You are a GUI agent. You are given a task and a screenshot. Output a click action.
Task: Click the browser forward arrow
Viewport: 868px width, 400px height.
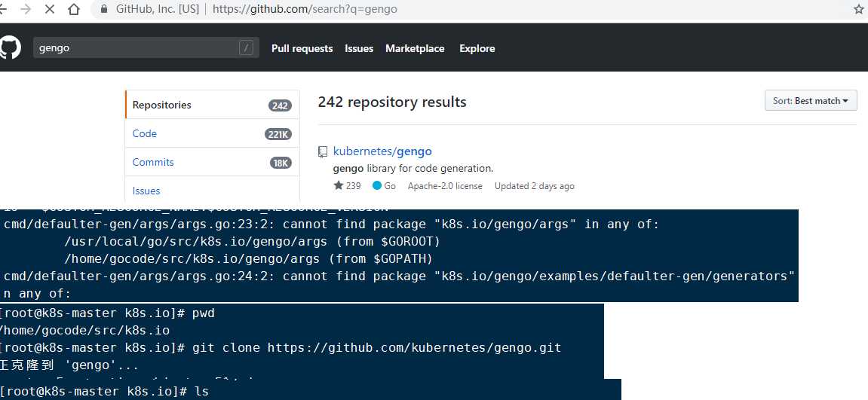(26, 9)
